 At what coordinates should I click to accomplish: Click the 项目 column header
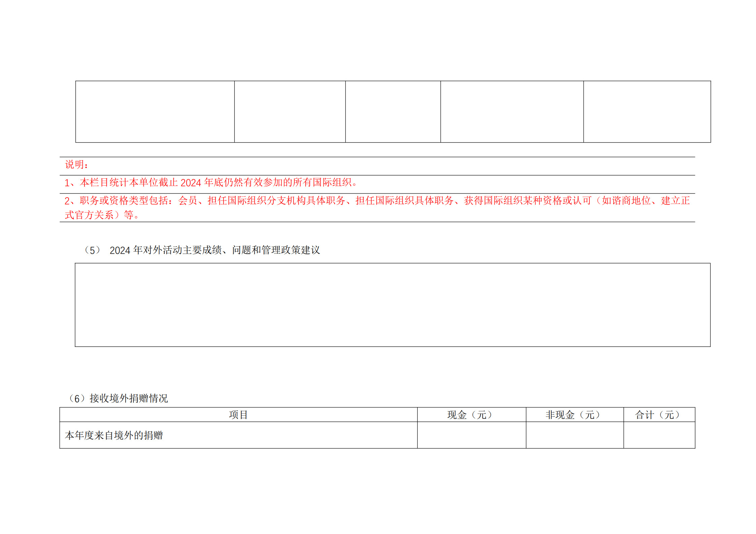tap(238, 415)
